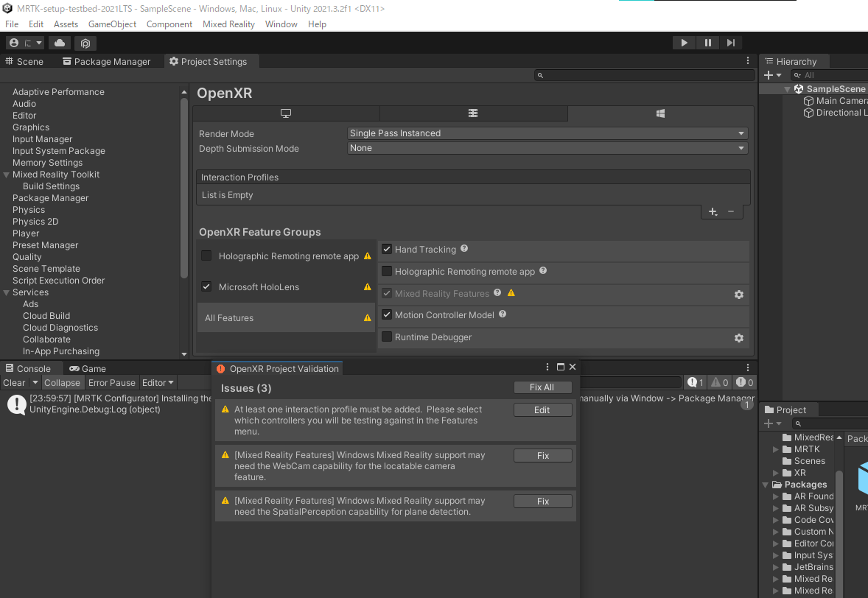868x598 pixels.
Task: Select the standalone desktop platform tab icon
Action: (x=286, y=113)
